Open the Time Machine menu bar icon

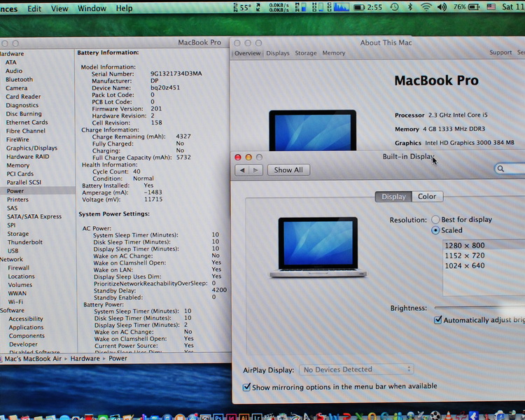click(x=394, y=7)
